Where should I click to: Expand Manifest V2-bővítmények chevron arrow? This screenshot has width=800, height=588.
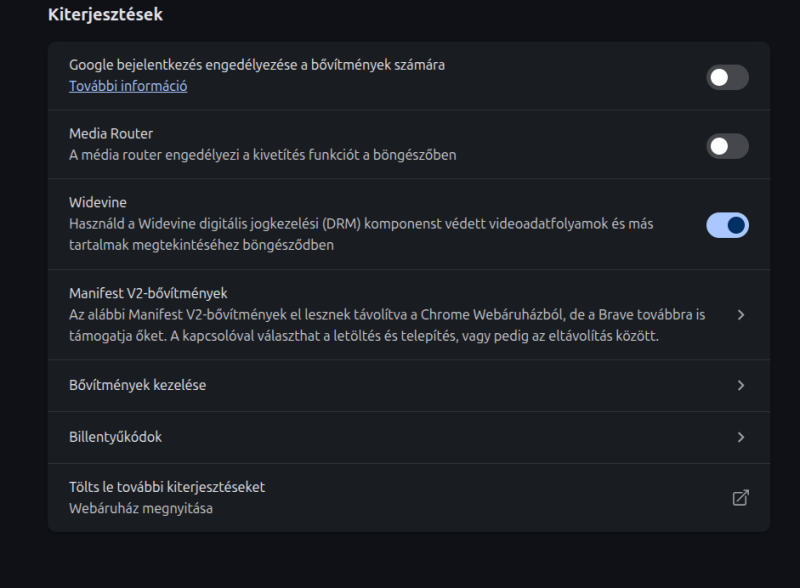point(740,314)
